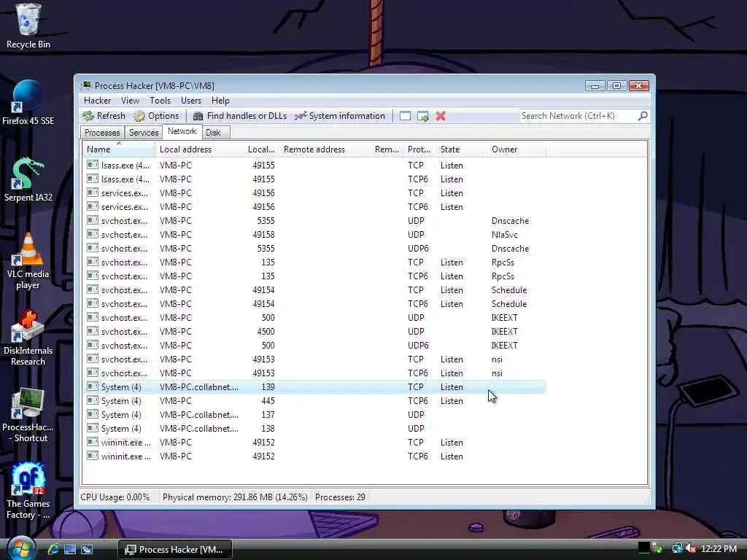The width and height of the screenshot is (747, 560).
Task: Click Dnscache owner in UDP6 row
Action: pyautogui.click(x=510, y=249)
